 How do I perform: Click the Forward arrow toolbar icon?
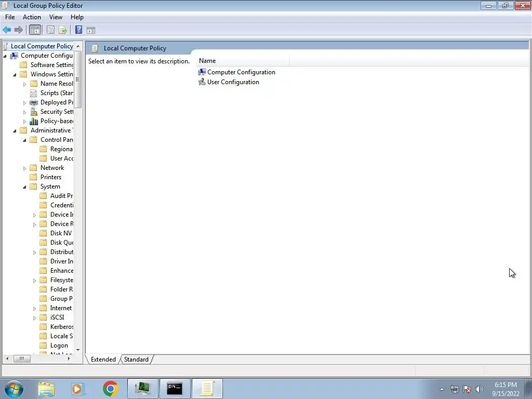[x=19, y=30]
